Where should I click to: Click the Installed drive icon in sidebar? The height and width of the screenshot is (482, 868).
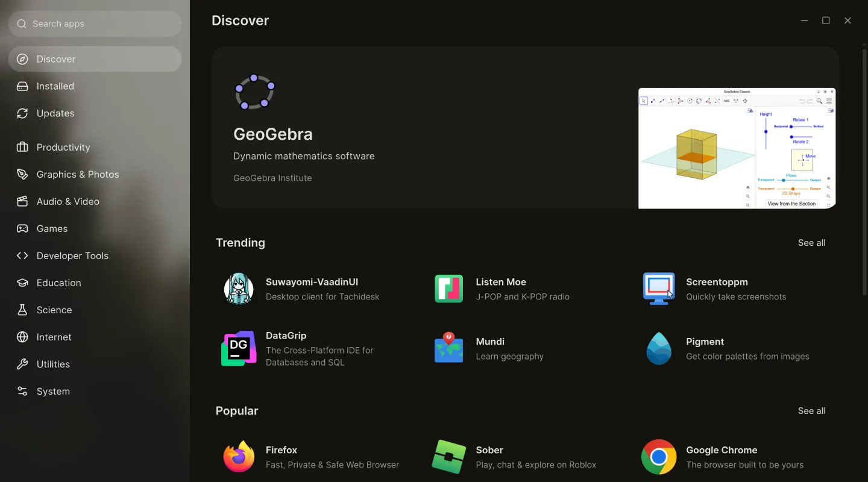[22, 86]
